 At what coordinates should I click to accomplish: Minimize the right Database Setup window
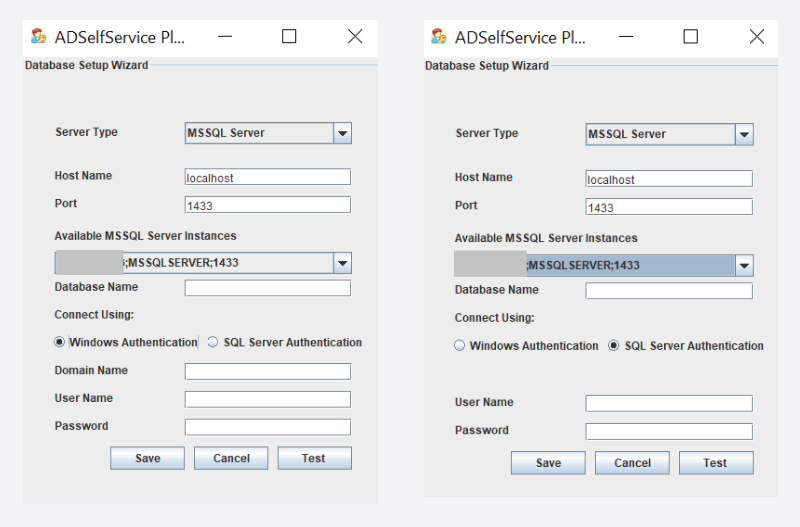pos(626,36)
